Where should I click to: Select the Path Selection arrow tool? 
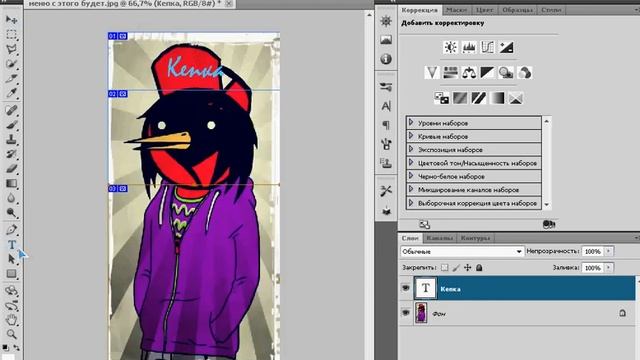pos(11,259)
